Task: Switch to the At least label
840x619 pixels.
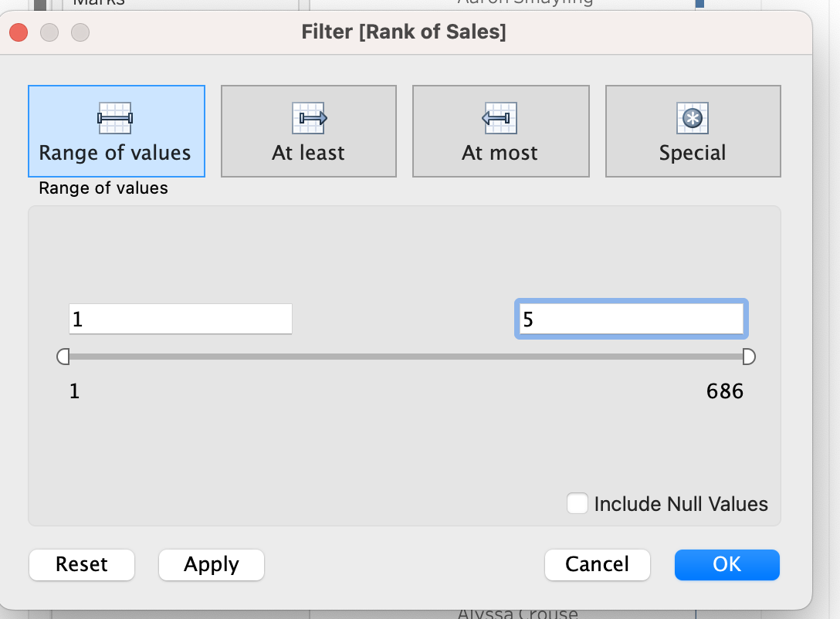Action: 308,153
